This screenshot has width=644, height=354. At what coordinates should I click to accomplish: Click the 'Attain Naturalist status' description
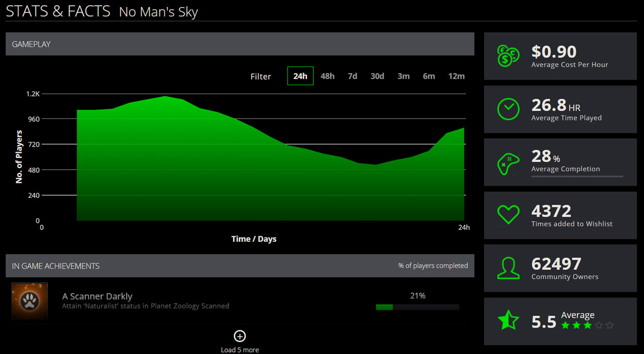(x=145, y=306)
